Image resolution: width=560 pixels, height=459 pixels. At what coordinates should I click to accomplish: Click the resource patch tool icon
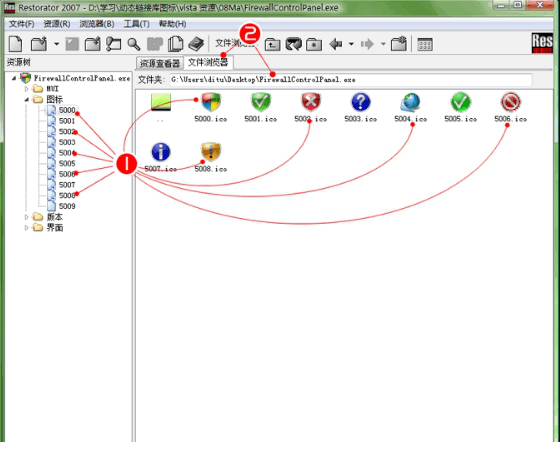(x=113, y=44)
